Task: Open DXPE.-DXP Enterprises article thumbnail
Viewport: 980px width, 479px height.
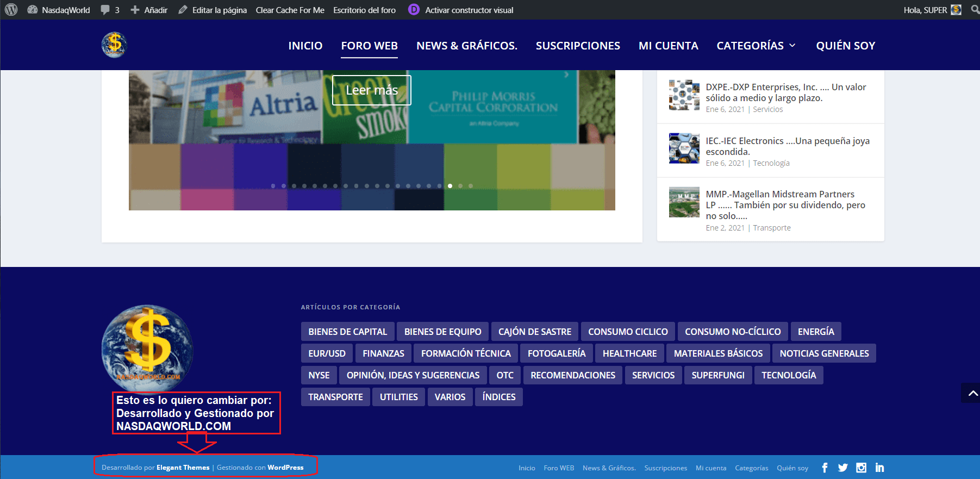Action: click(684, 95)
